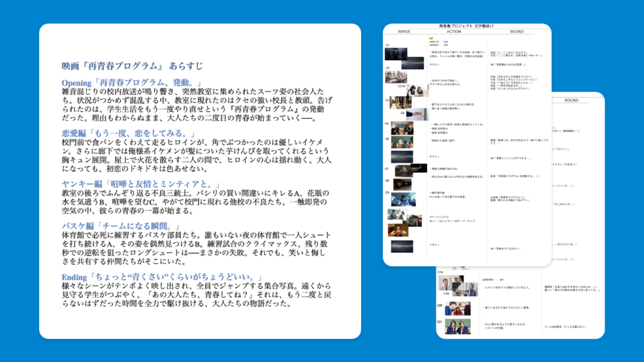The width and height of the screenshot is (644, 362).
Task: Select the Ending section heading
Action: (157, 277)
